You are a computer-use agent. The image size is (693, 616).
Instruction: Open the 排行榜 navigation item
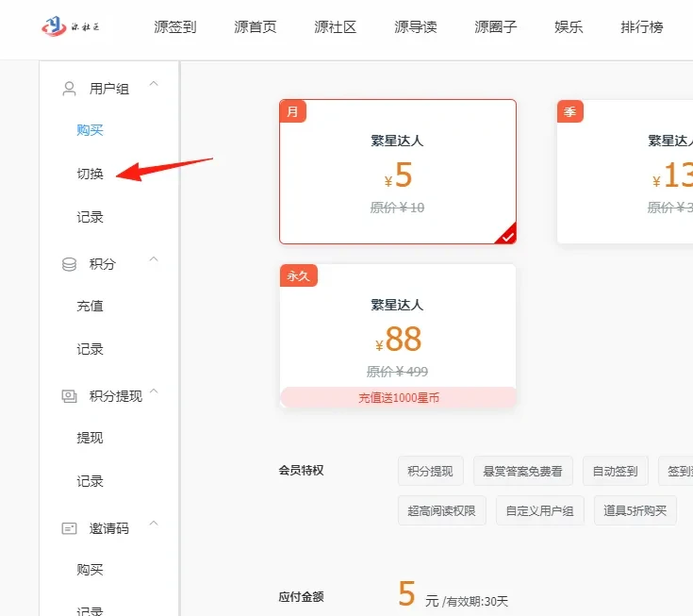point(642,26)
